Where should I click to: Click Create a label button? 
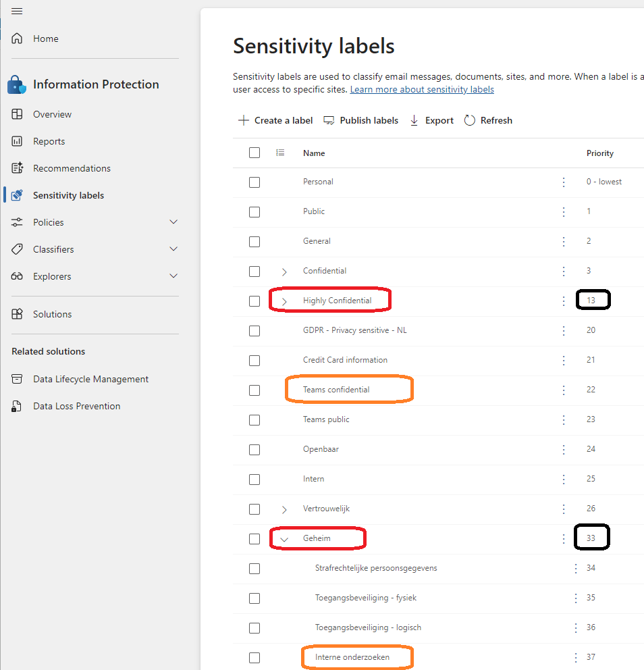pyautogui.click(x=275, y=120)
